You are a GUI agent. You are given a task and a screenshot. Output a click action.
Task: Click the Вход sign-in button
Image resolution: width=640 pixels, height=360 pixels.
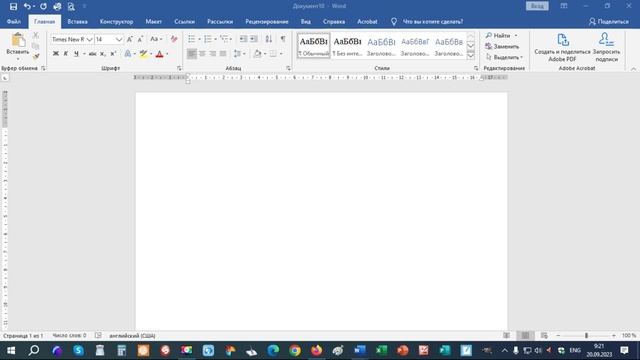coord(537,6)
